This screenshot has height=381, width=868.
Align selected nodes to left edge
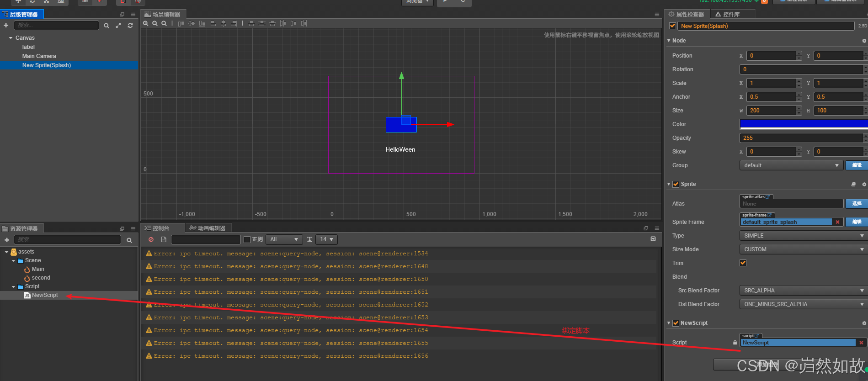213,23
